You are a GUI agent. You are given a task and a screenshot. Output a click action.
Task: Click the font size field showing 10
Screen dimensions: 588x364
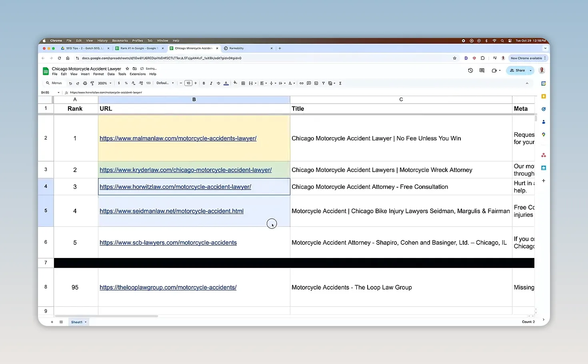(188, 83)
